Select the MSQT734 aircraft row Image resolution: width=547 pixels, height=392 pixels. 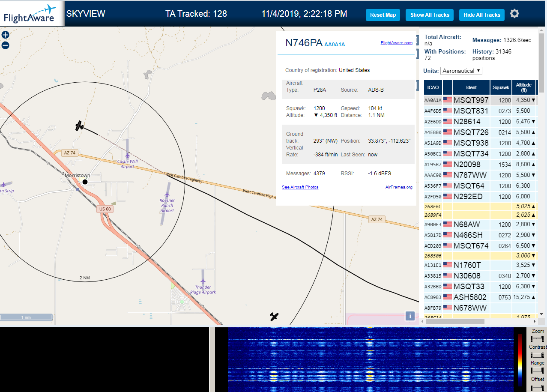tap(480, 154)
